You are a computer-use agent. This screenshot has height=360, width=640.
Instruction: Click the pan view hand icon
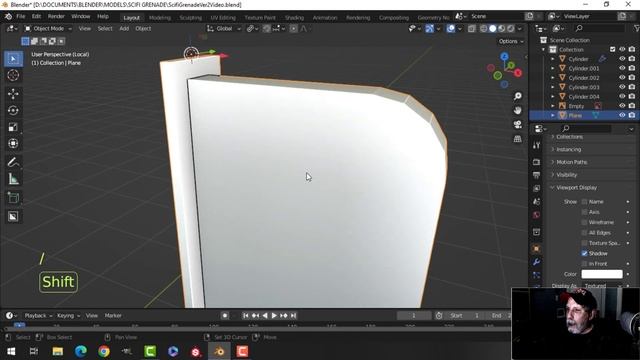(518, 111)
